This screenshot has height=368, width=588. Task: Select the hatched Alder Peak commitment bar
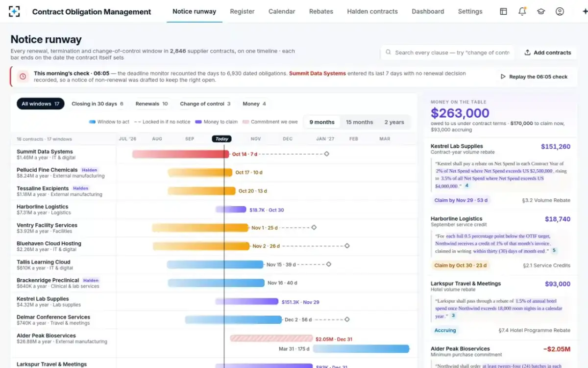click(x=271, y=338)
